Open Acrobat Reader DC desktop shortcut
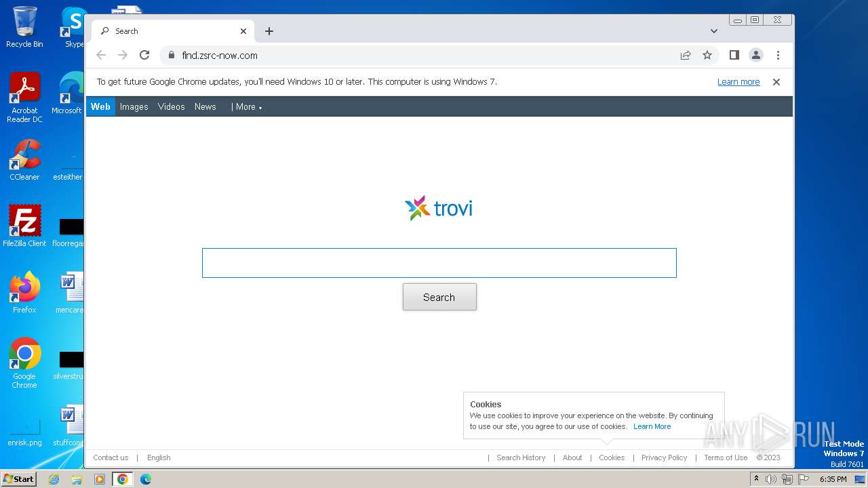868x488 pixels. pyautogui.click(x=24, y=98)
